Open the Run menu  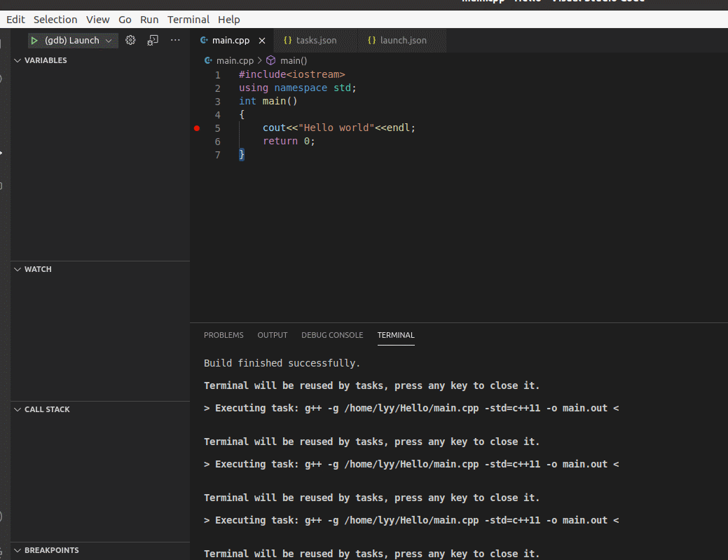point(149,20)
